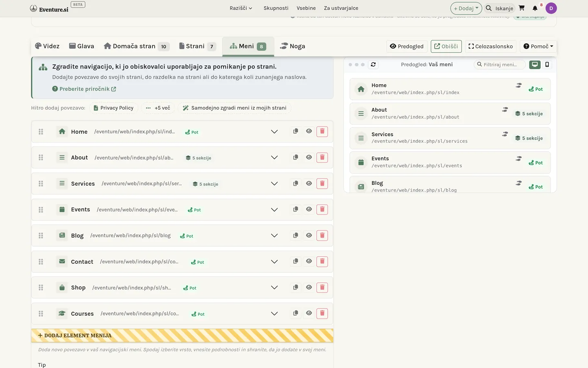Duplicate the About menu item
This screenshot has width=588, height=368.
296,157
